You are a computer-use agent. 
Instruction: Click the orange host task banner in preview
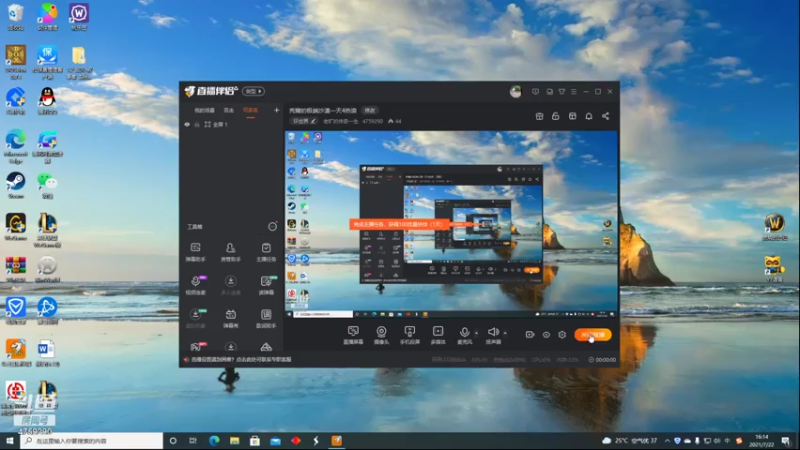(398, 224)
